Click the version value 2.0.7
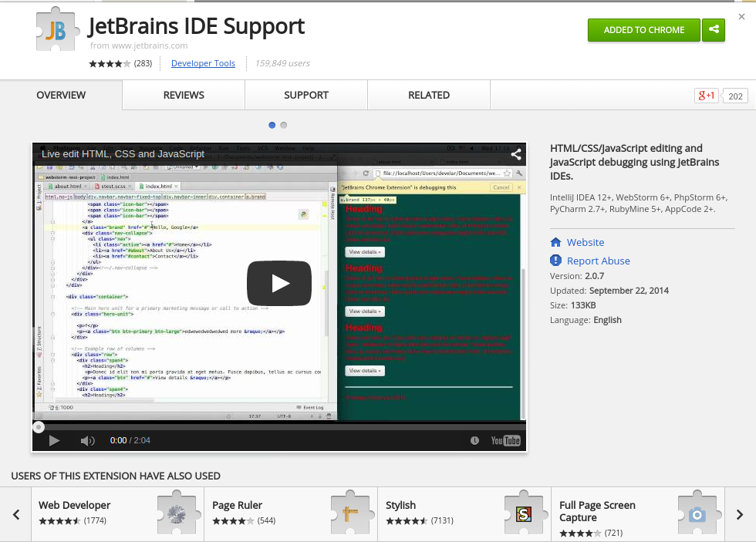 [595, 276]
